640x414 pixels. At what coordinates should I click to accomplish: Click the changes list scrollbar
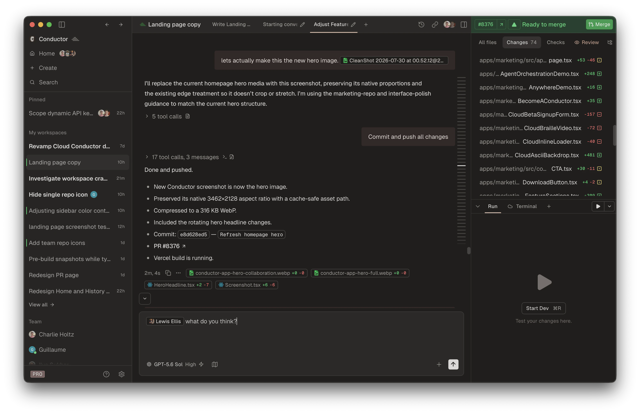(x=614, y=136)
